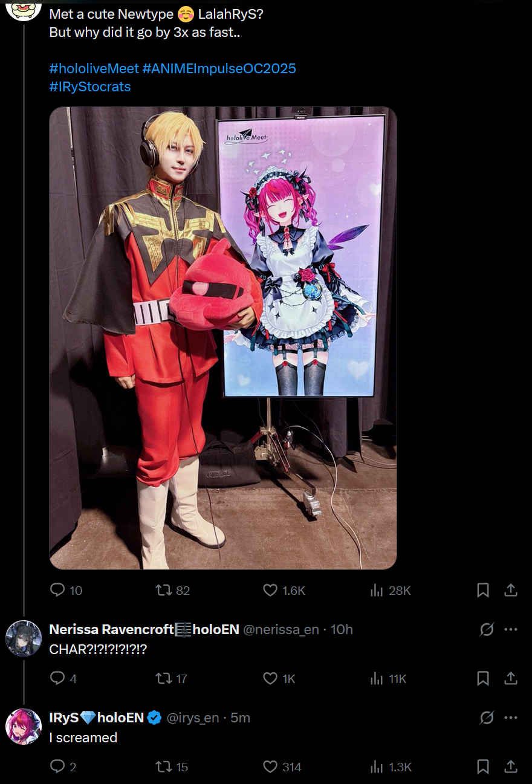Bookmark the main cosplay tweet

click(x=483, y=591)
